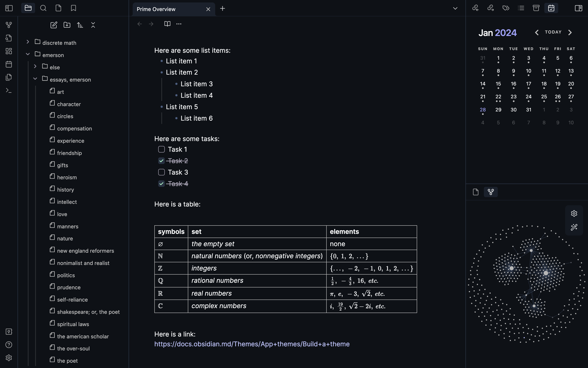This screenshot has height=368, width=588.
Task: Click the 'complex numbers' table cell
Action: click(x=257, y=306)
